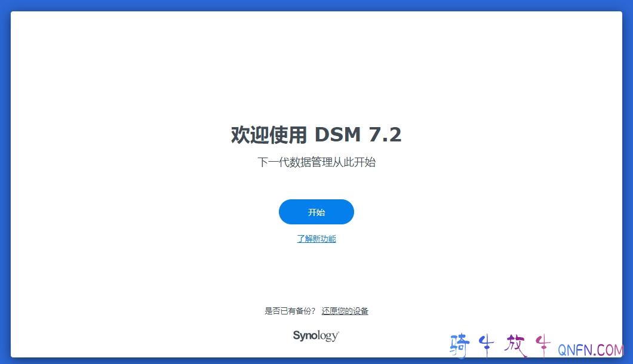Click the 骑 watermark character
Viewport: 633px width, 364px height.
click(460, 346)
